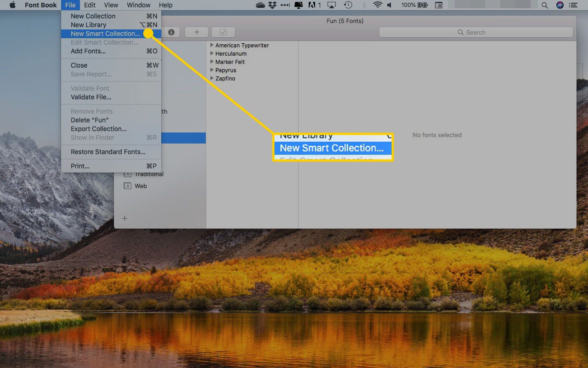Open the Edit menu
Screen dimensions: 588x368
click(90, 5)
